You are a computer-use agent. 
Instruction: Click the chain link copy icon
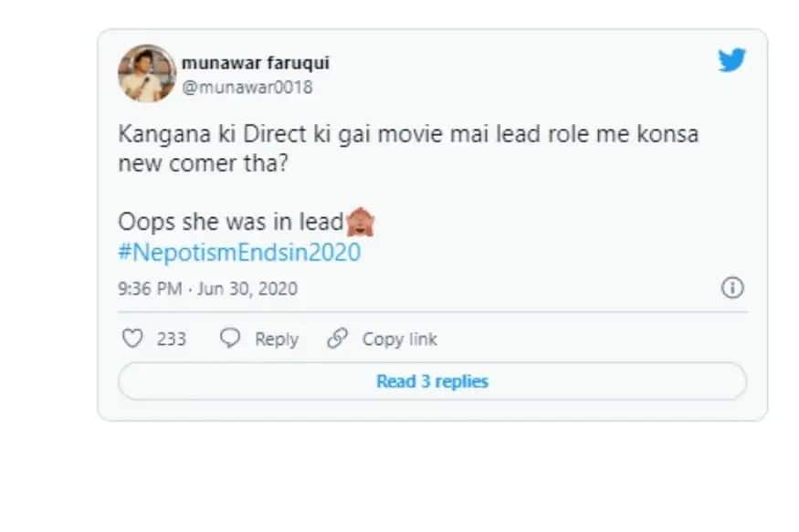[338, 339]
